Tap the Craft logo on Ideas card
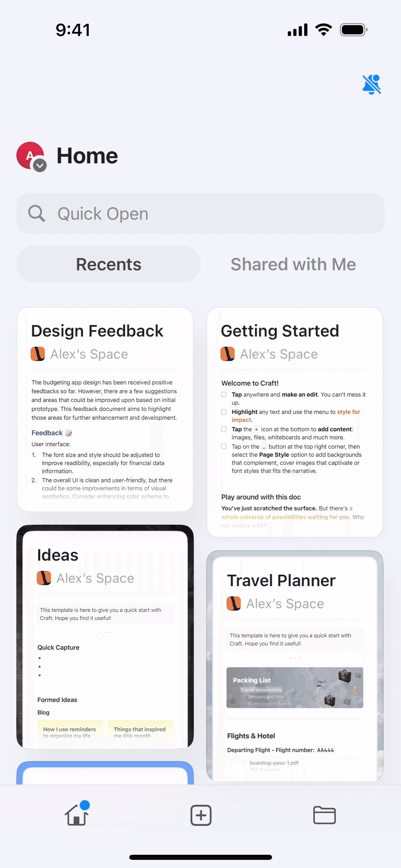Screen dimensions: 401x868 coord(44,578)
